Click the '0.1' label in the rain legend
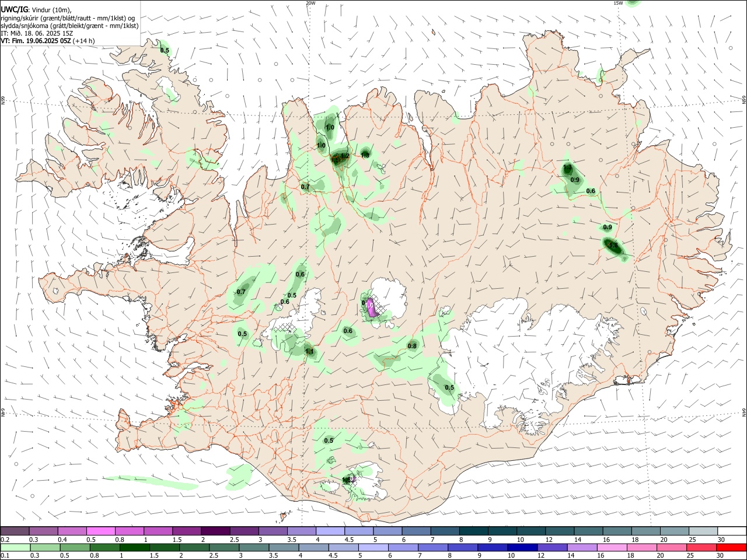This screenshot has height=560, width=747. (x=5, y=556)
